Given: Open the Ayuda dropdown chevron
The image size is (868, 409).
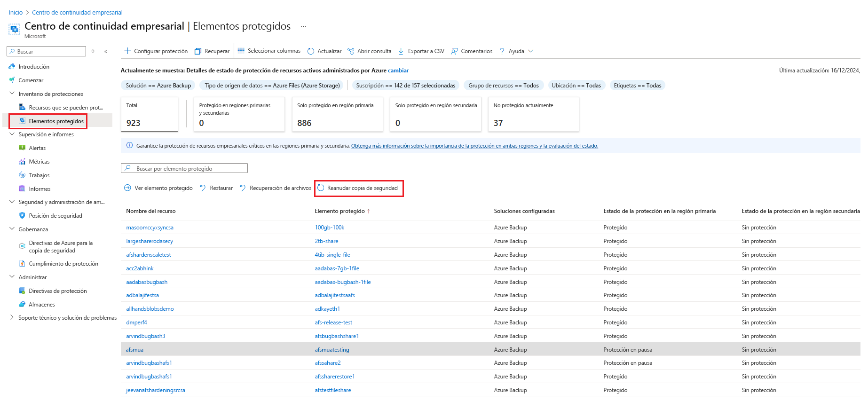Looking at the screenshot, I should [531, 51].
